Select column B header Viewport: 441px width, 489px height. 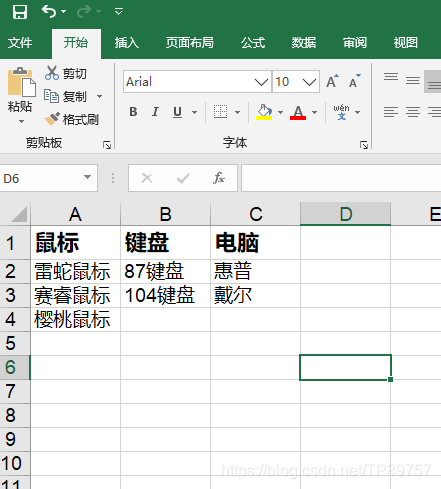pos(165,214)
